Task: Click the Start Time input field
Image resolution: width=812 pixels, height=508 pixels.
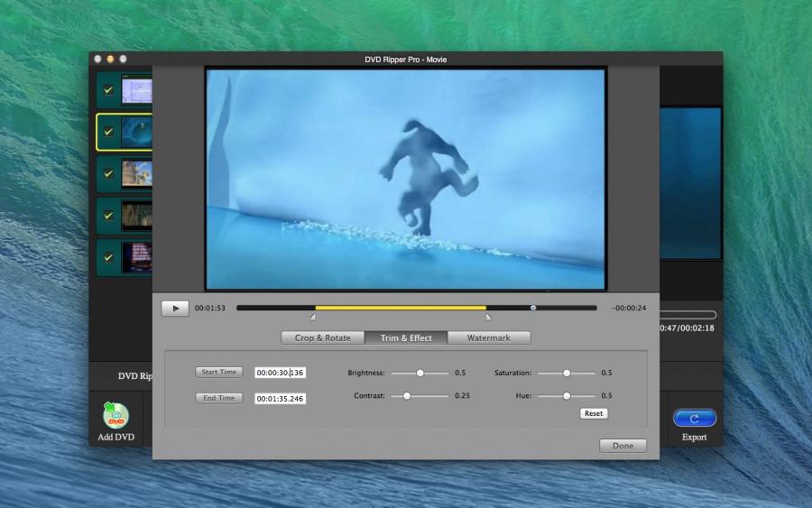Action: coord(281,373)
